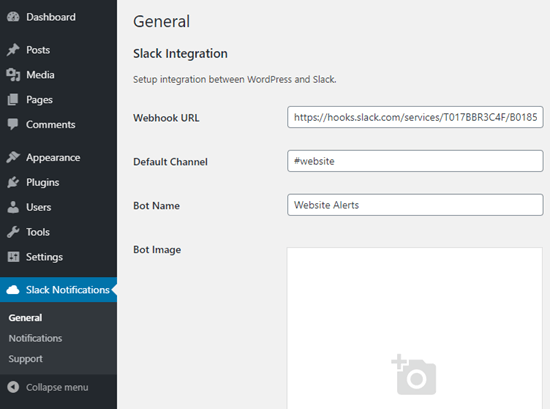The image size is (550, 409).
Task: Open the Support submenu item
Action: [x=26, y=359]
